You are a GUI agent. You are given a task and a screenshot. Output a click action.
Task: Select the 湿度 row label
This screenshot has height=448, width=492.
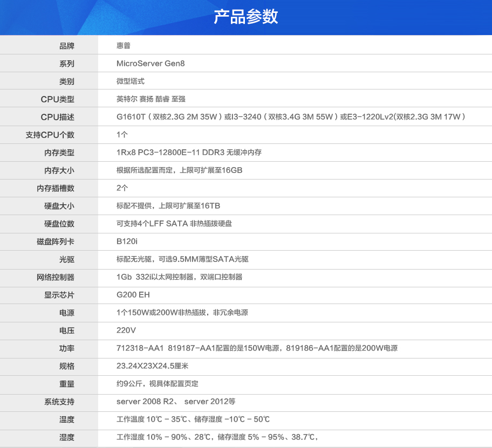(x=66, y=437)
